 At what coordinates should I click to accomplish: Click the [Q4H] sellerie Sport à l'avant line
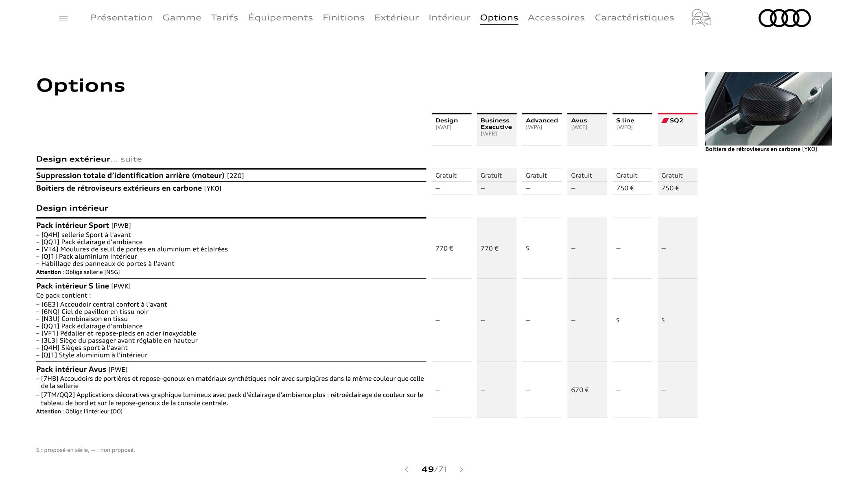tap(83, 235)
